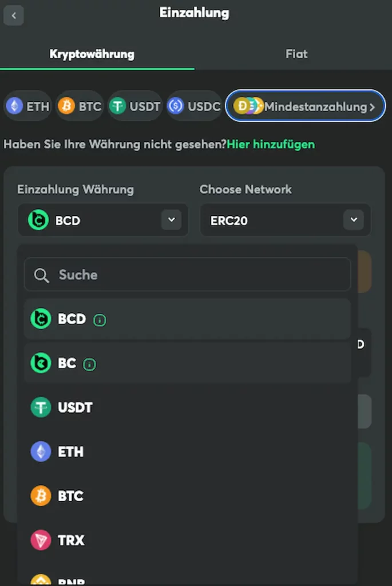The height and width of the screenshot is (586, 392).
Task: Switch to the Kryptowährung tab
Action: (92, 55)
